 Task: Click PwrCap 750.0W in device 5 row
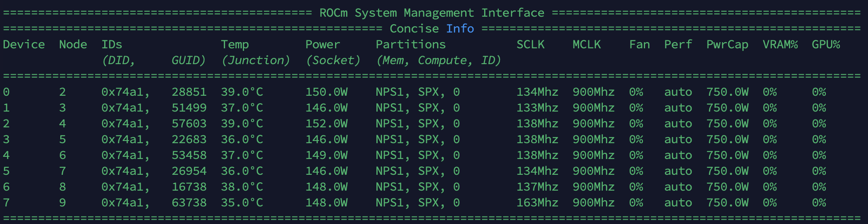(727, 171)
